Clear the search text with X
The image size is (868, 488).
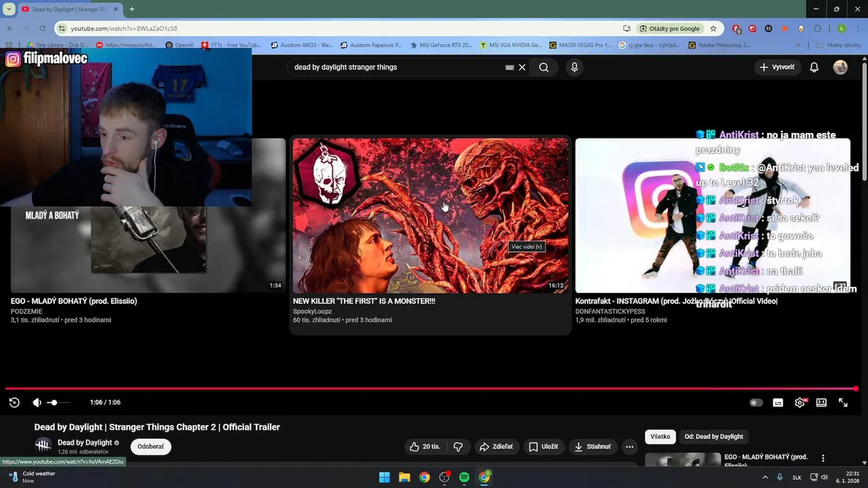tap(522, 67)
